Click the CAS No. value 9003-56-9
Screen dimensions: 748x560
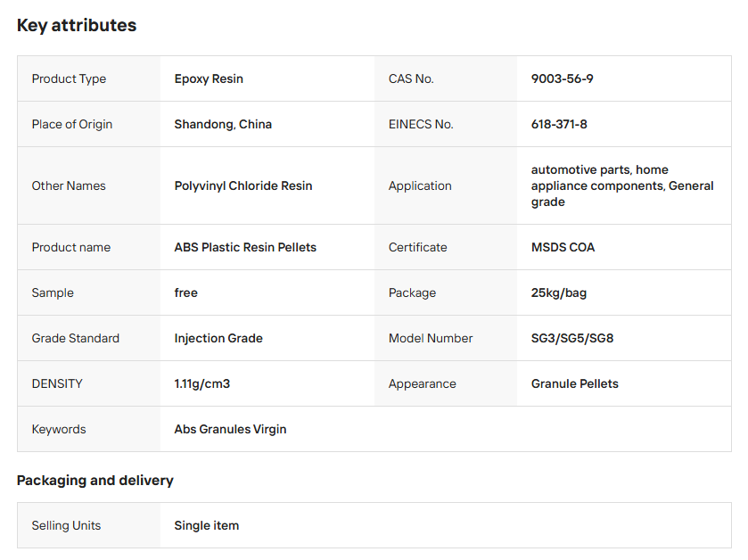point(562,78)
